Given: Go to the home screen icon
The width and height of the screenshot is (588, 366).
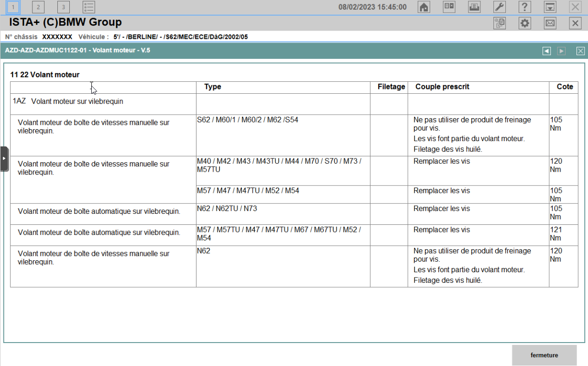Looking at the screenshot, I should pos(424,7).
